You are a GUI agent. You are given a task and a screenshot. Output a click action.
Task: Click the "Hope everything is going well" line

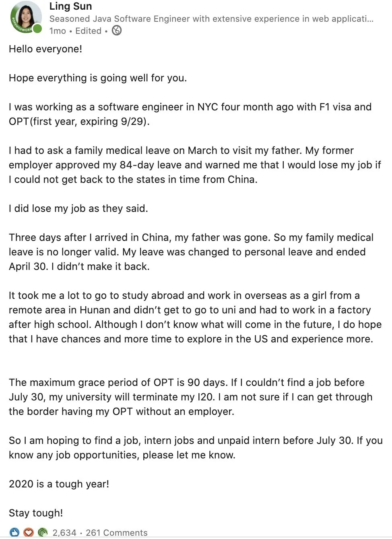coord(98,78)
